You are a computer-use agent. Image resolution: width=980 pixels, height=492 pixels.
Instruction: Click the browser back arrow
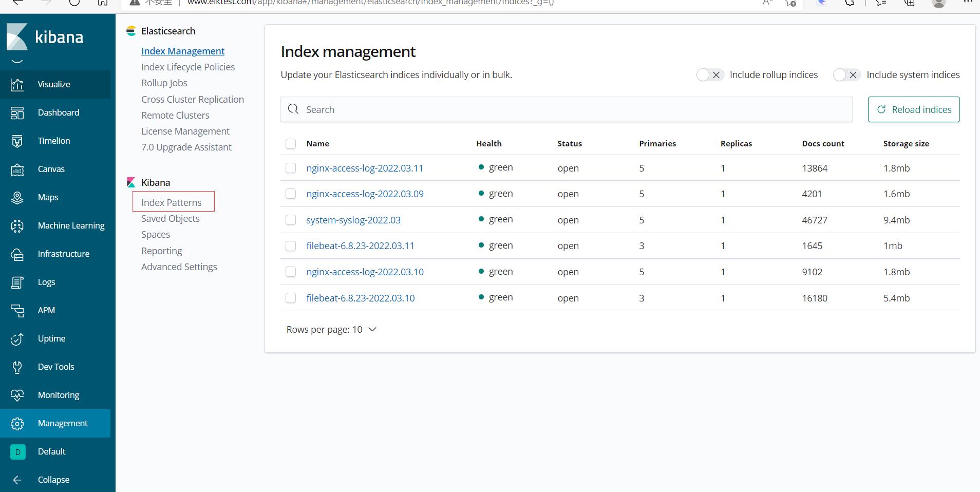tap(17, 2)
